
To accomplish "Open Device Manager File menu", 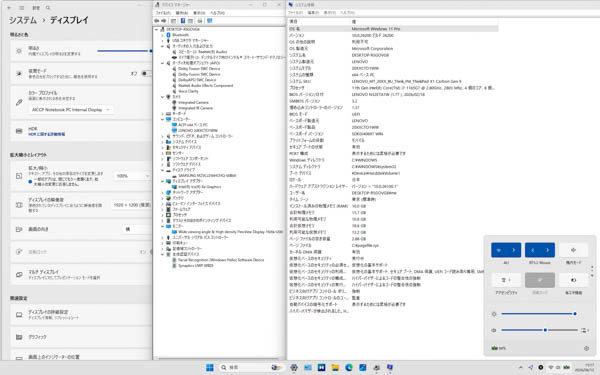I will [x=163, y=13].
